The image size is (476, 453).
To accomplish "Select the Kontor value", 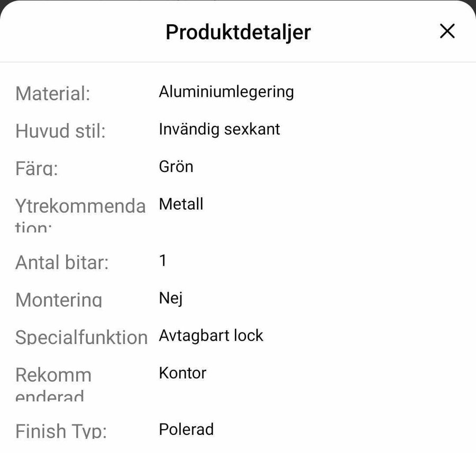I will pos(182,373).
